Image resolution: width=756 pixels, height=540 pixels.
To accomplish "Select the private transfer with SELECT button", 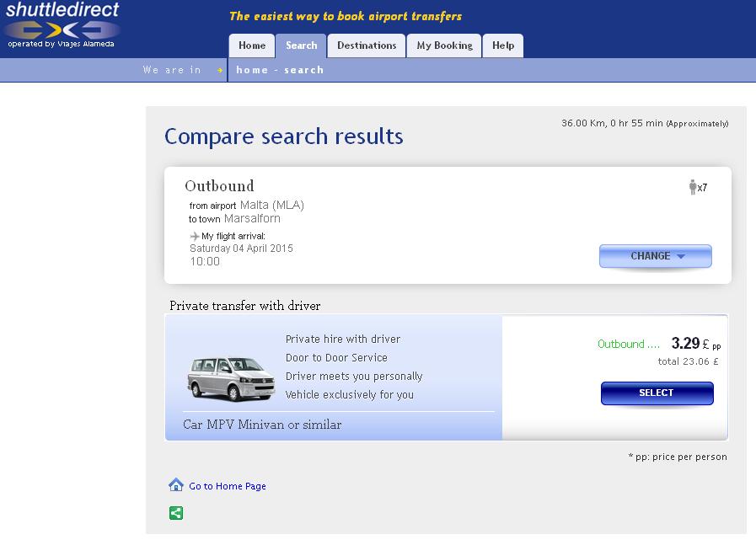I will [x=657, y=393].
